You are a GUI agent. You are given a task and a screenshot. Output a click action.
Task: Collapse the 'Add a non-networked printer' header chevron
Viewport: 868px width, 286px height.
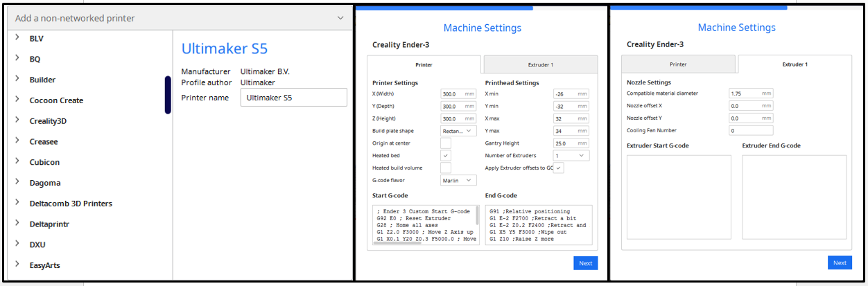tap(340, 18)
